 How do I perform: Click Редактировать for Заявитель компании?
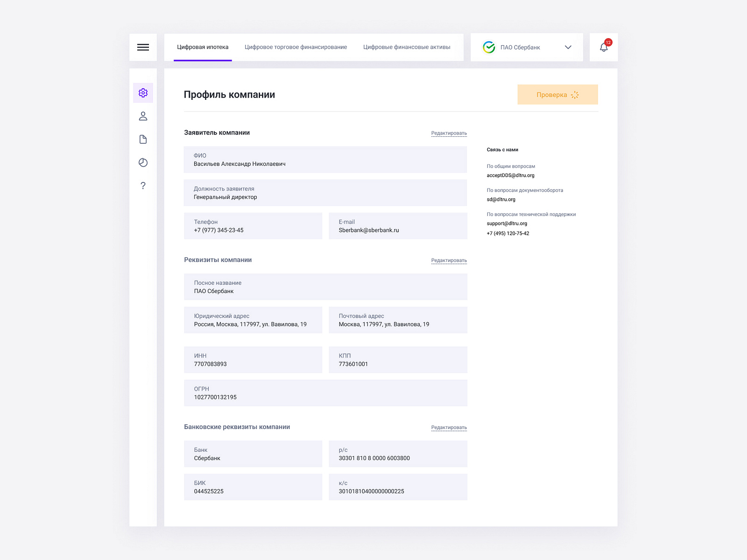449,133
